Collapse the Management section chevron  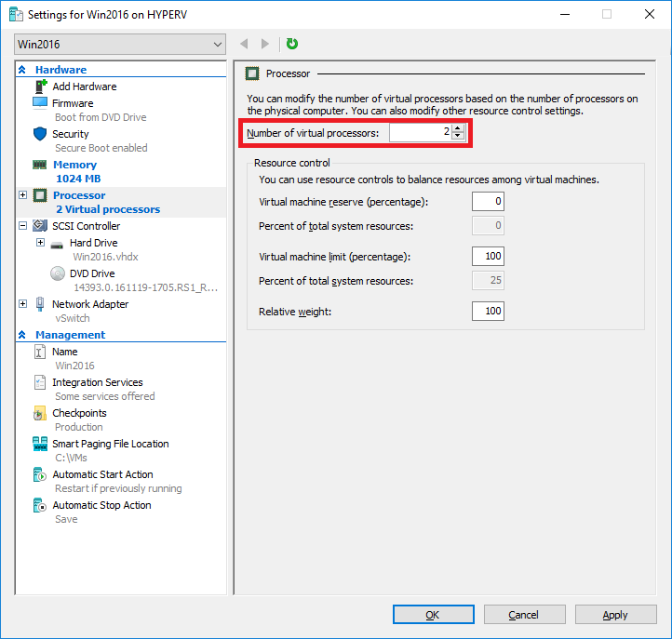point(22,335)
